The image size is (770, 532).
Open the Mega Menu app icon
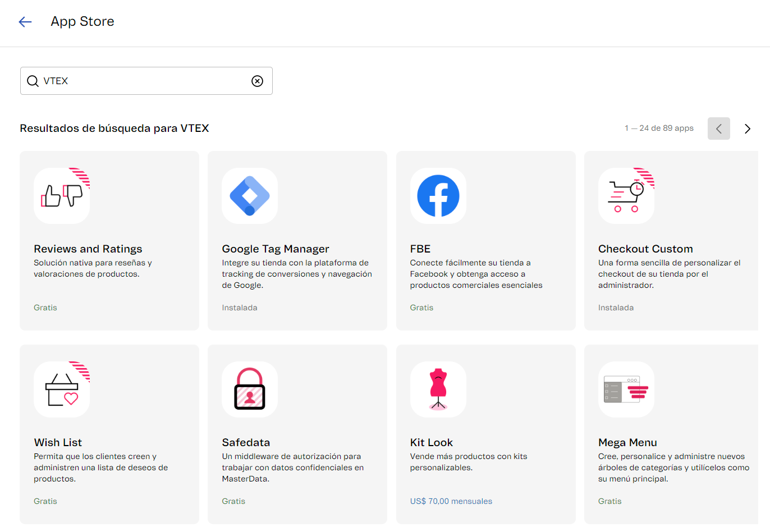[x=626, y=389]
